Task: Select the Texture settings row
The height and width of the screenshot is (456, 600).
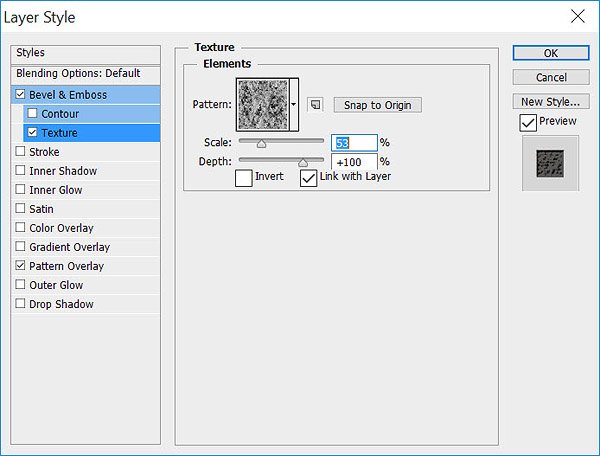Action: [92, 133]
